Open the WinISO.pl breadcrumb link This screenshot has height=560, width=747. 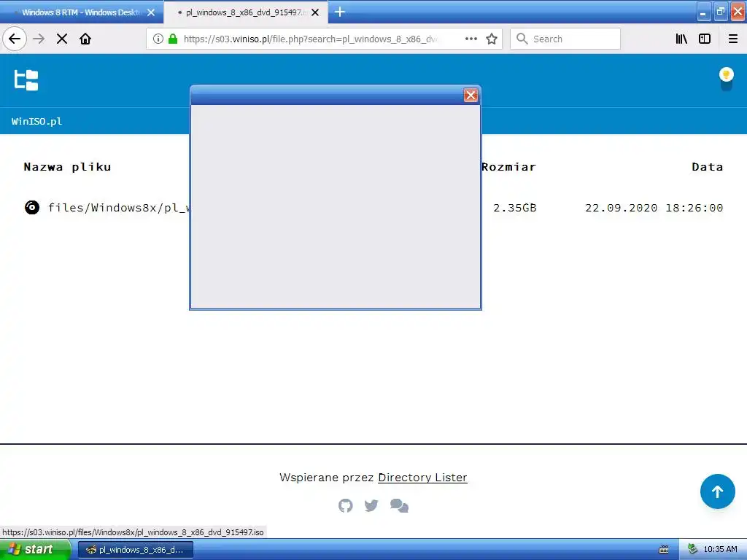coord(36,121)
